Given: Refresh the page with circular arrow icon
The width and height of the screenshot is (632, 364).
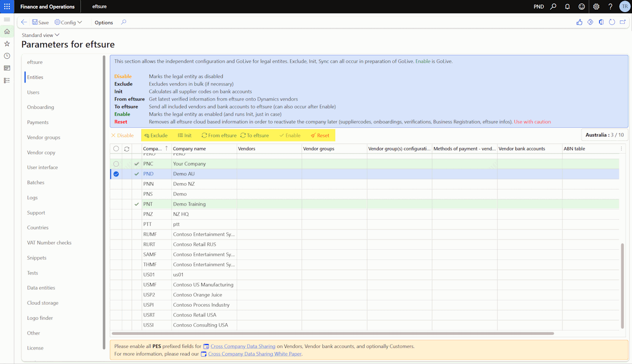Looking at the screenshot, I should pos(612,22).
